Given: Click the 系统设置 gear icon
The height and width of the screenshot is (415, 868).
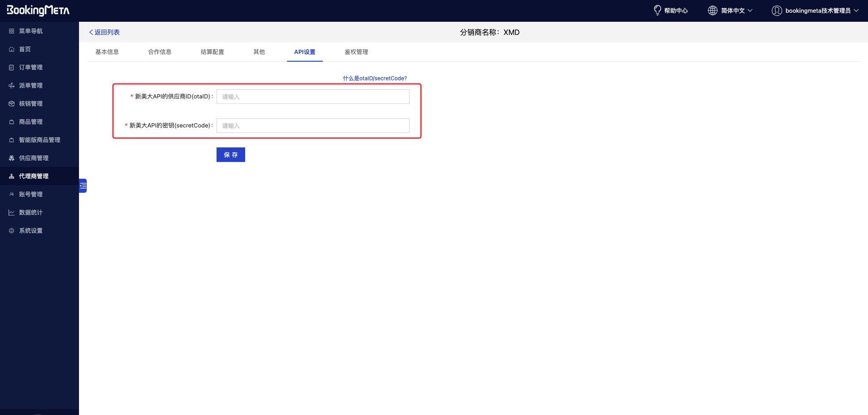Looking at the screenshot, I should coord(11,231).
